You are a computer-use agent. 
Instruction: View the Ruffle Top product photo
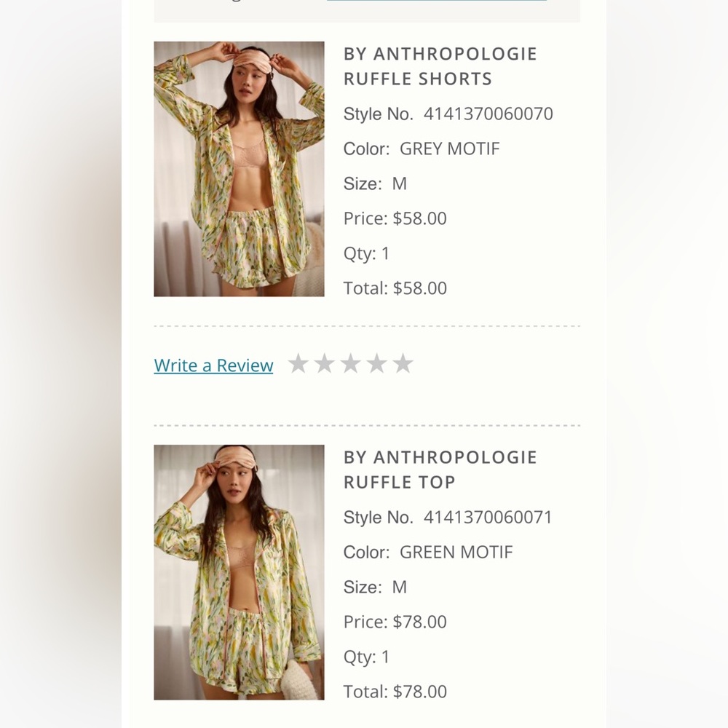point(238,571)
